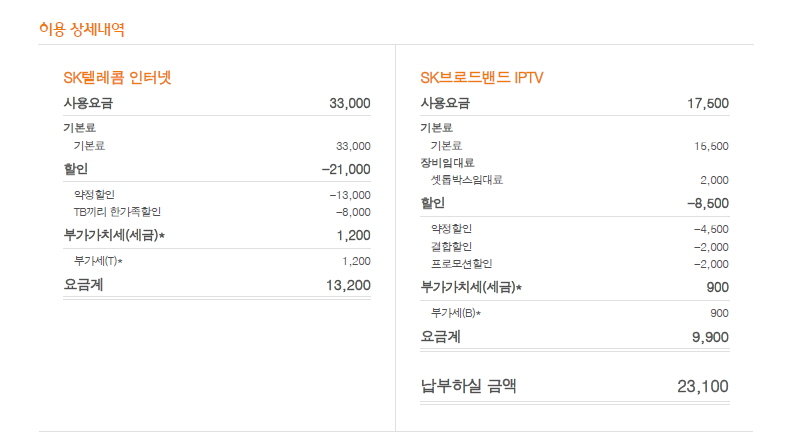
Task: Select the 23,100 total payment amount
Action: (703, 386)
